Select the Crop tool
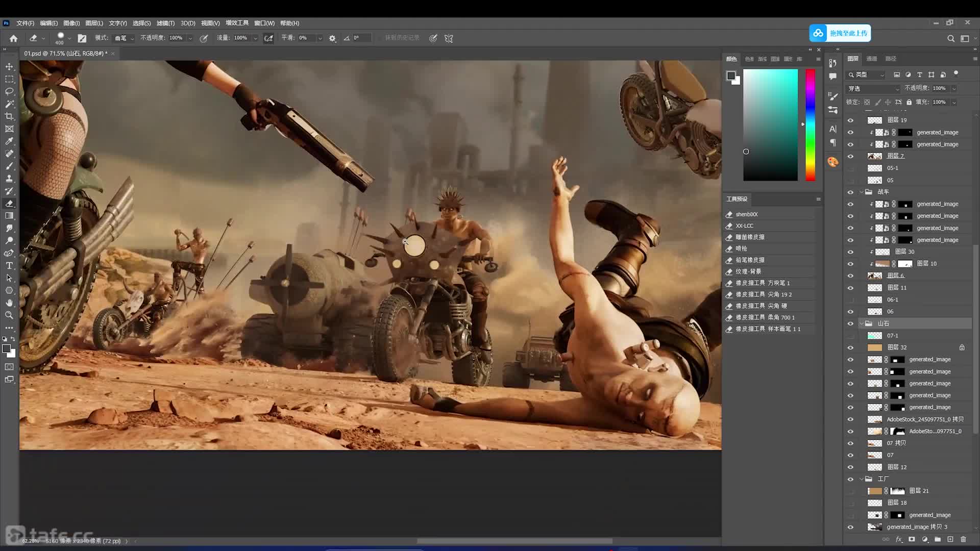Screen dimensions: 980x551 (x=9, y=116)
